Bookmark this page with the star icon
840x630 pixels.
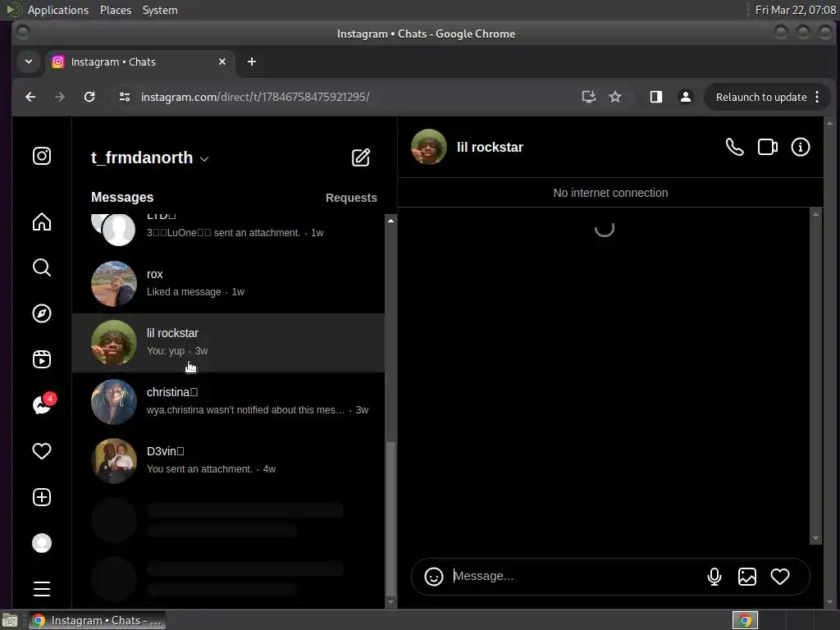pos(615,97)
